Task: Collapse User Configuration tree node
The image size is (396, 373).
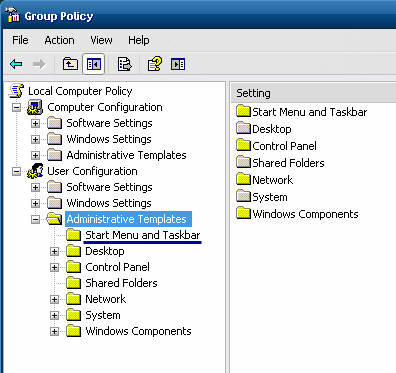Action: pyautogui.click(x=16, y=171)
